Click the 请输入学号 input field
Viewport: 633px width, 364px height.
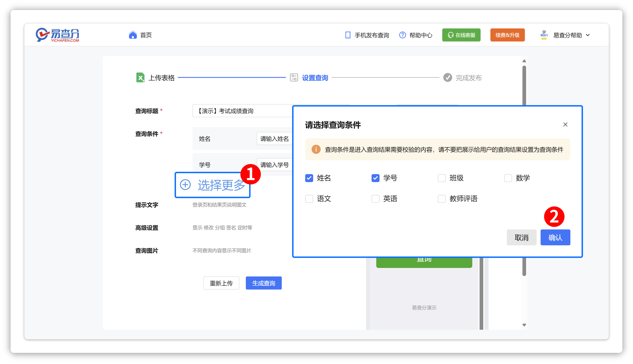(x=274, y=164)
